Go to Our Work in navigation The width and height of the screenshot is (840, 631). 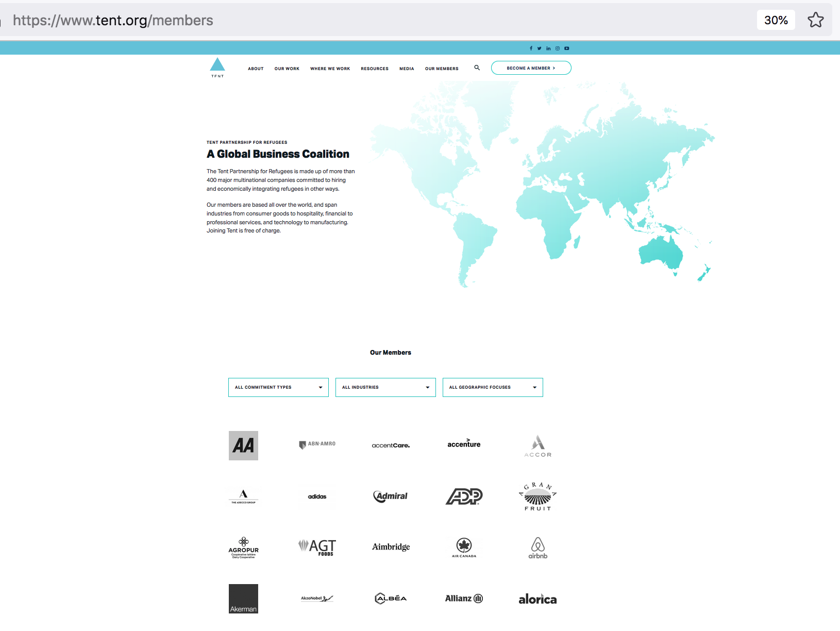(287, 69)
